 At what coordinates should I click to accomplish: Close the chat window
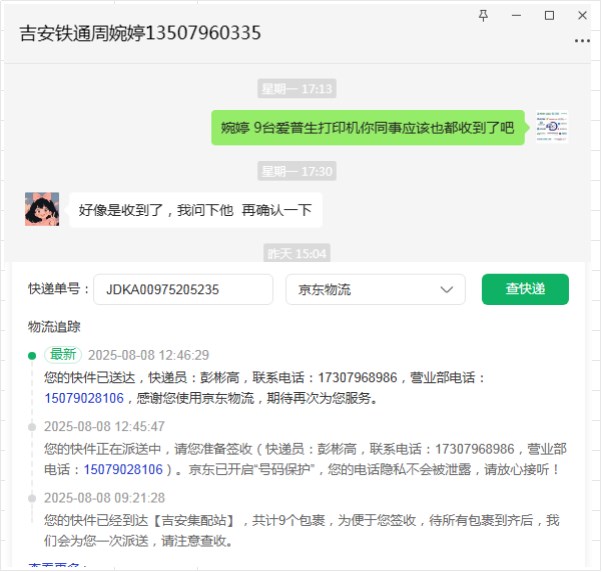582,16
